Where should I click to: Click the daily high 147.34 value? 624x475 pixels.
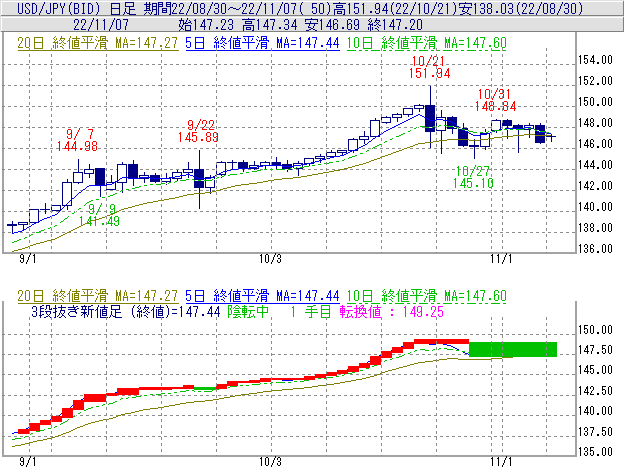coord(270,25)
